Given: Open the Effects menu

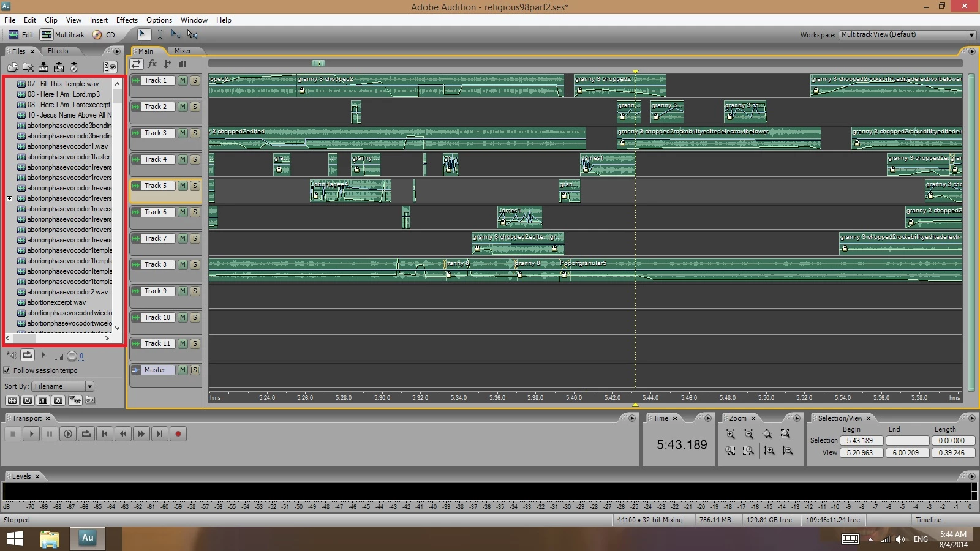Looking at the screenshot, I should point(127,20).
